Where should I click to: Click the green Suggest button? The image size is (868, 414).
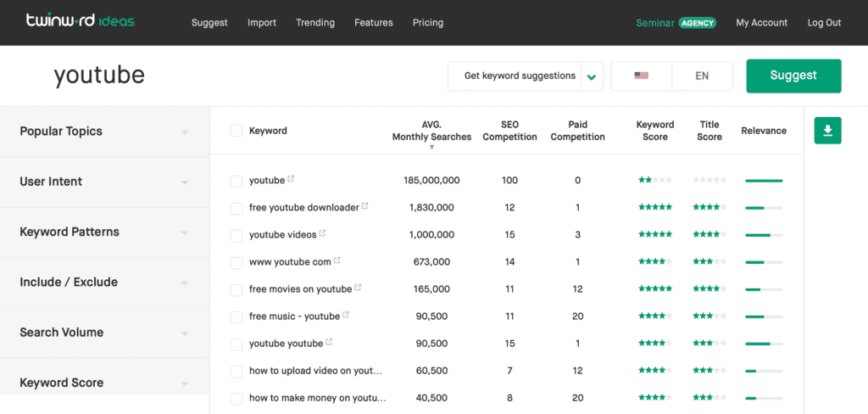[x=793, y=76]
